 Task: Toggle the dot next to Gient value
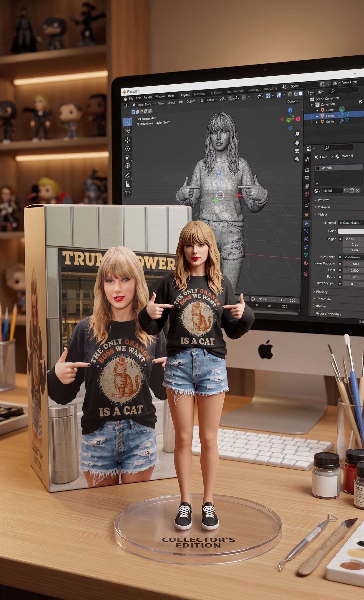click(340, 270)
